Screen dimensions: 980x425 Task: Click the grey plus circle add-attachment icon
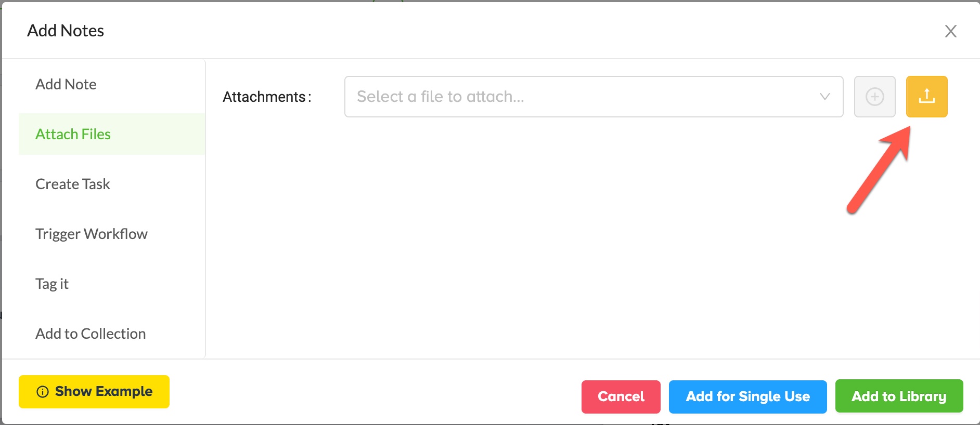tap(874, 97)
